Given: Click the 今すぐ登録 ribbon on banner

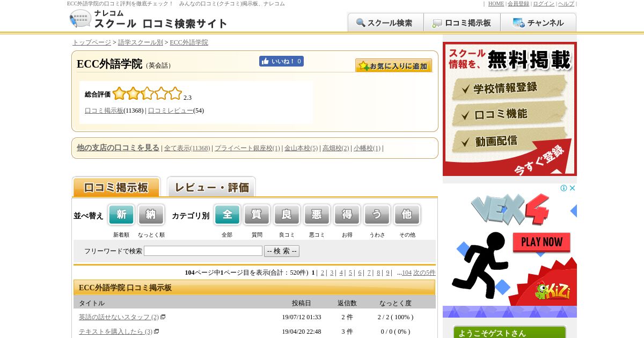Looking at the screenshot, I should (539, 159).
